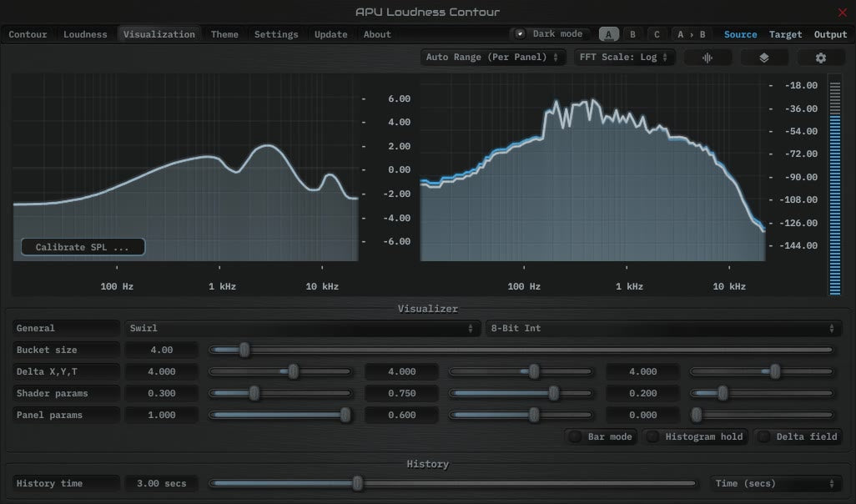The image size is (856, 504).
Task: Enable Bar mode toggle
Action: 602,436
